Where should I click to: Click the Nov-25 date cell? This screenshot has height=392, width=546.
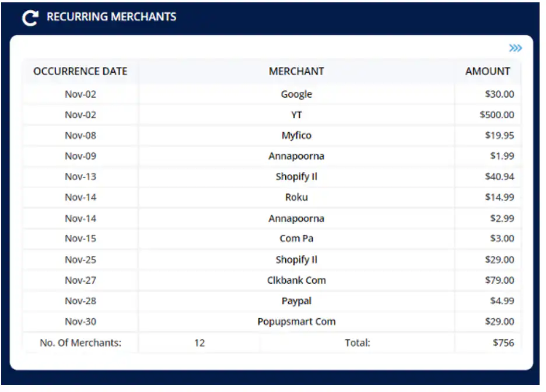[x=80, y=260]
